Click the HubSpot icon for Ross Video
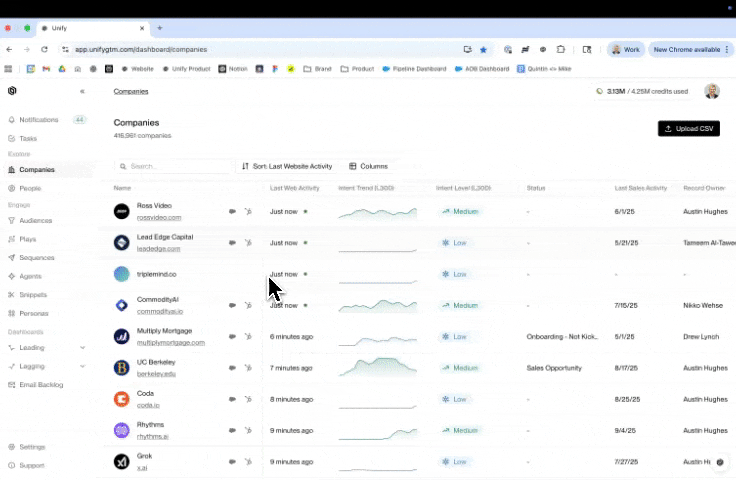Viewport: 736px width, 480px height. [248, 212]
